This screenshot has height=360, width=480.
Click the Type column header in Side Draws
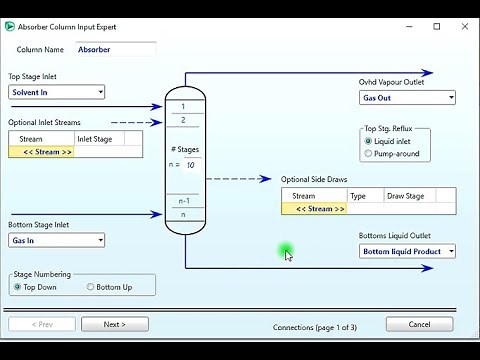tap(366, 196)
